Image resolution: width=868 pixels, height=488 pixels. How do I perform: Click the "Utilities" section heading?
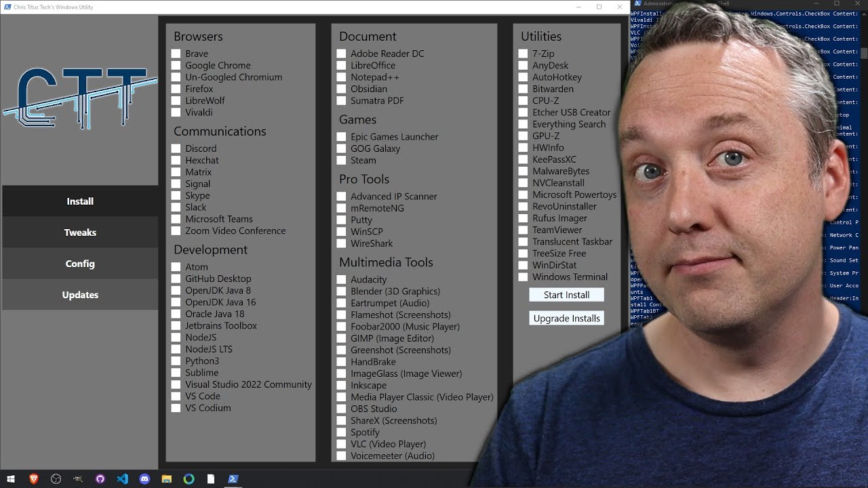(541, 37)
